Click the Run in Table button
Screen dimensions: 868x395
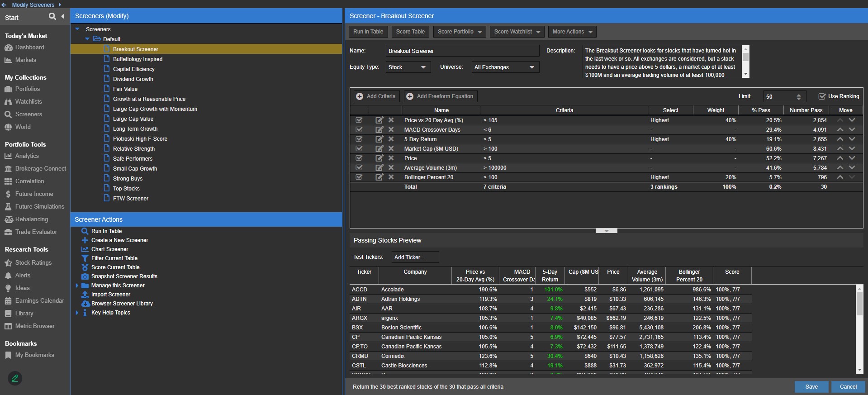click(x=368, y=32)
